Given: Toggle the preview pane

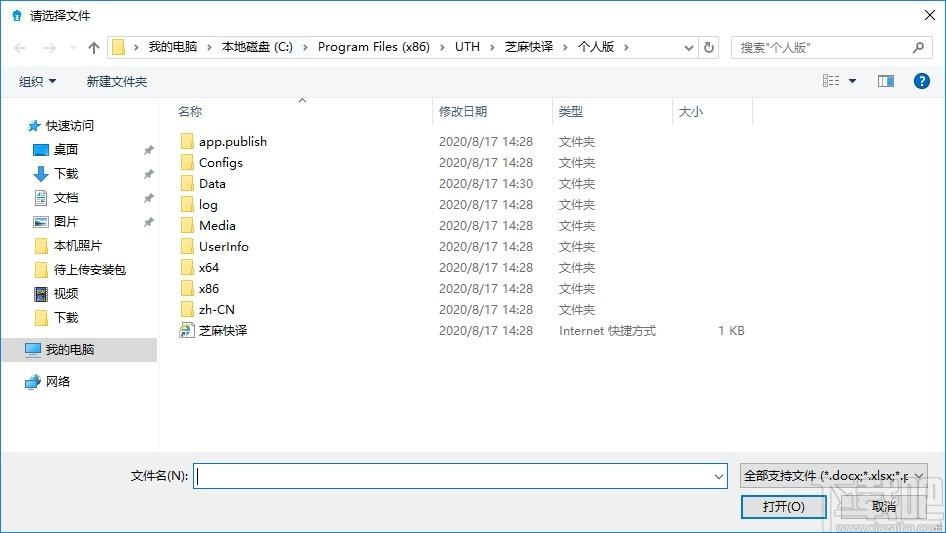Looking at the screenshot, I should (x=886, y=81).
